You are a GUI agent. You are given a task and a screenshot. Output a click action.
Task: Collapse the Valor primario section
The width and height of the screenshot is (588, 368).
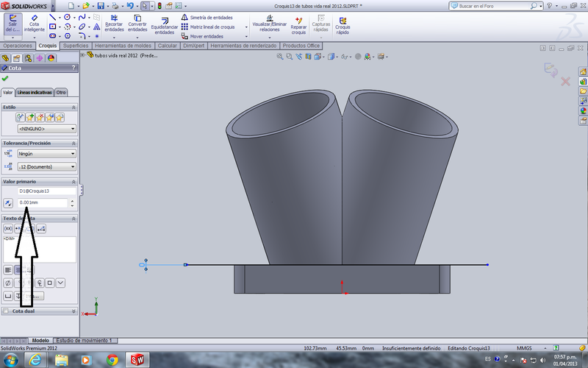(73, 182)
